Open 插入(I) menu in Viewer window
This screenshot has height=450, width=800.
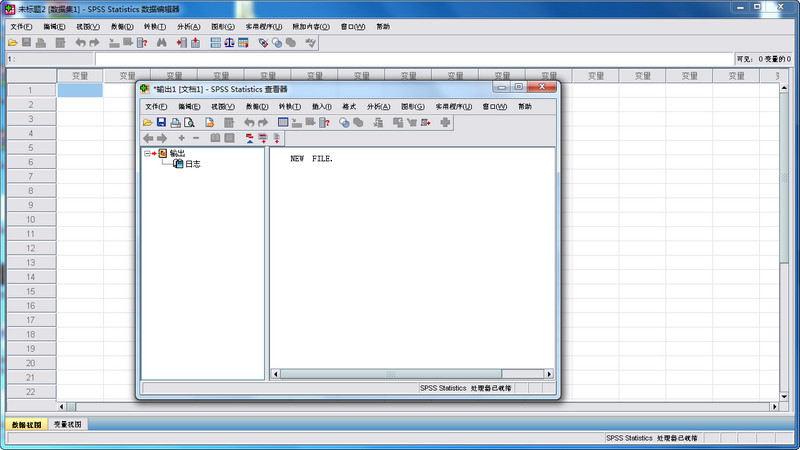point(321,107)
